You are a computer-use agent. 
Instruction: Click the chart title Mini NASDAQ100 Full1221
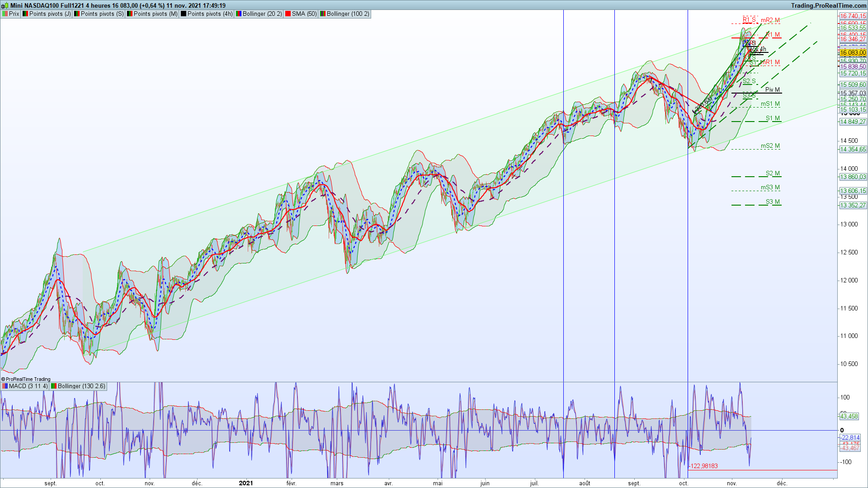point(47,5)
